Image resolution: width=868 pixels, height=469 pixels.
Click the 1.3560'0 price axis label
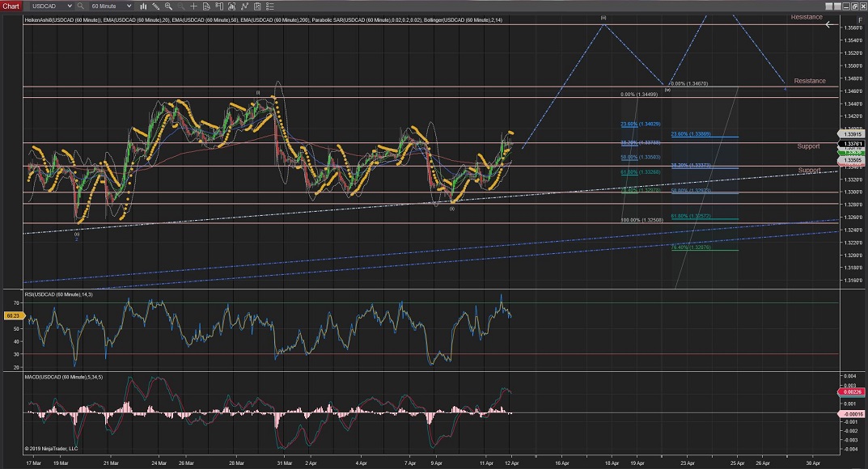tap(853, 27)
